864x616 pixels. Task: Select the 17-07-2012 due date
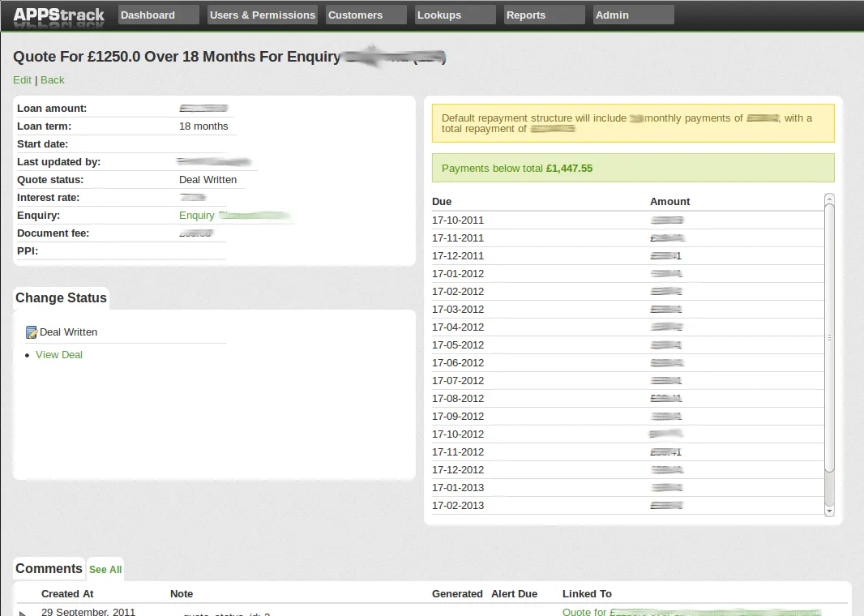coord(458,381)
